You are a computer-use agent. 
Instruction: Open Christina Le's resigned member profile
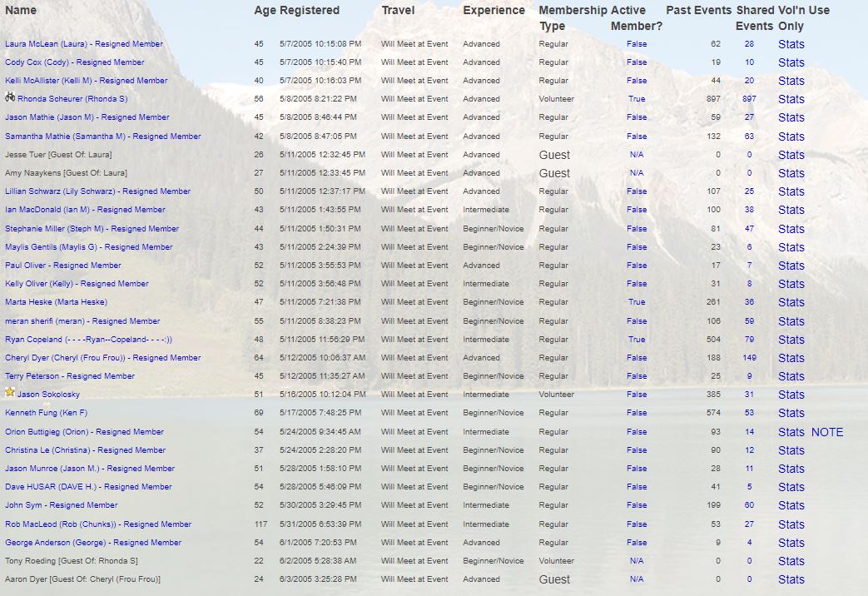(85, 450)
